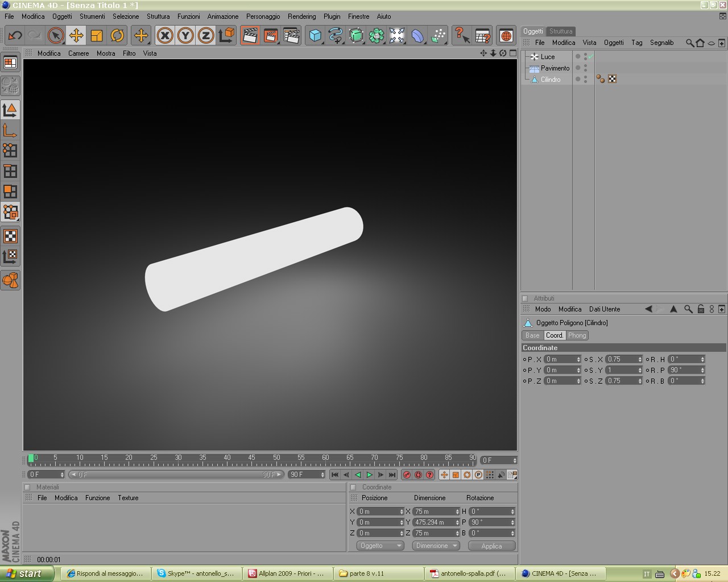The image size is (728, 582).
Task: Select the Rotate tool in the toolbar
Action: pos(117,36)
